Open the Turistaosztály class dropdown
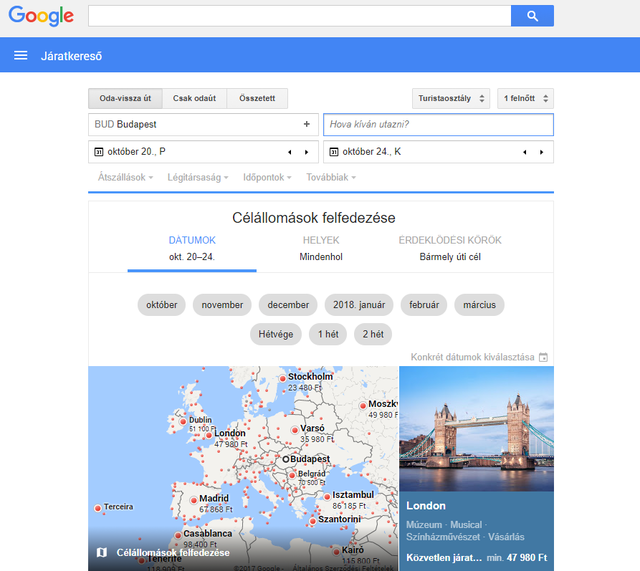The width and height of the screenshot is (640, 571). pyautogui.click(x=451, y=98)
